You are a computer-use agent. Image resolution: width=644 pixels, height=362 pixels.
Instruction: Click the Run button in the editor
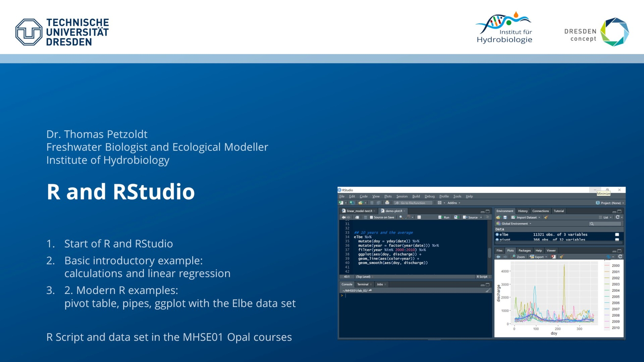coord(444,218)
